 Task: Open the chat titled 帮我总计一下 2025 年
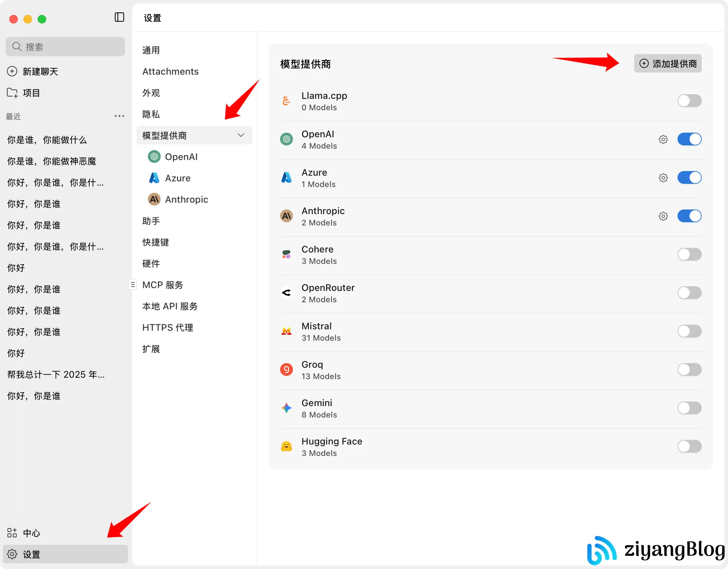(x=55, y=374)
